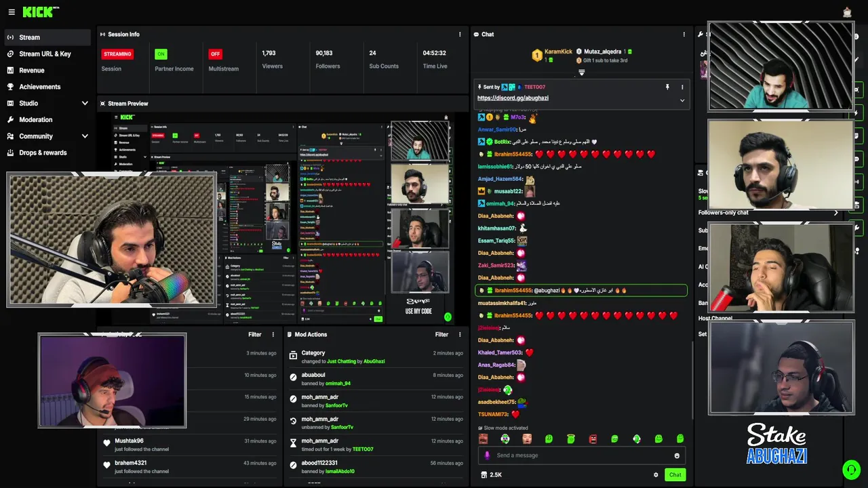Click the Kick logo
Screen dimensions: 868x488
tap(41, 12)
